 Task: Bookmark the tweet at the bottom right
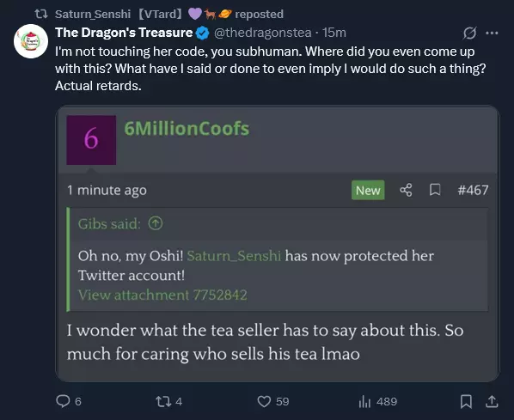(x=466, y=401)
